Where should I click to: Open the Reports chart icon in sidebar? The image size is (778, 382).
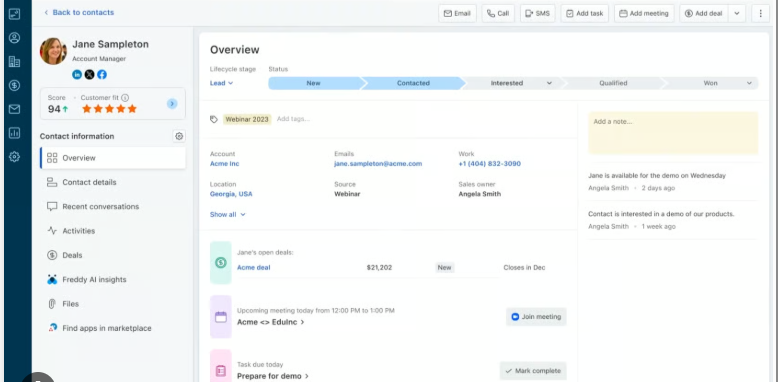14,133
